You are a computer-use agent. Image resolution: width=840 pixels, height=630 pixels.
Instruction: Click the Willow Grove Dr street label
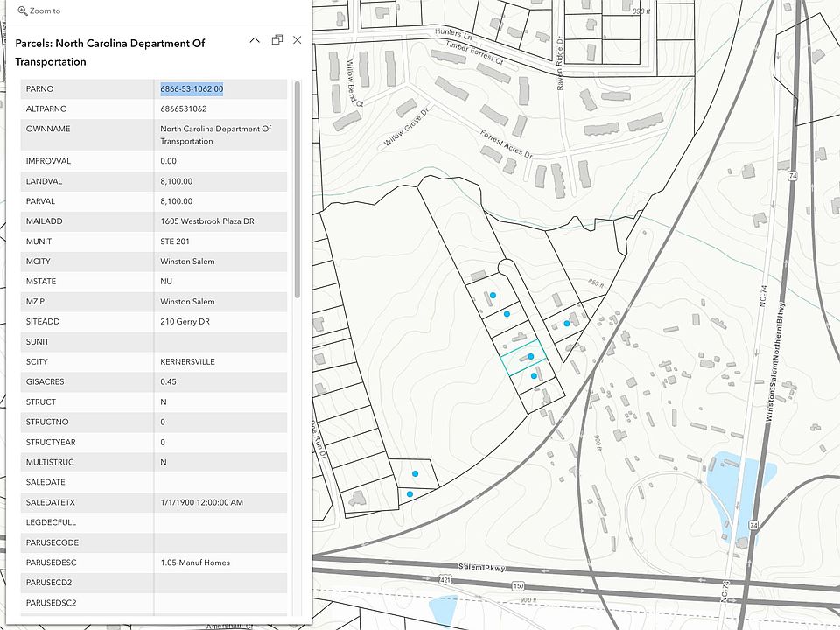(x=407, y=128)
